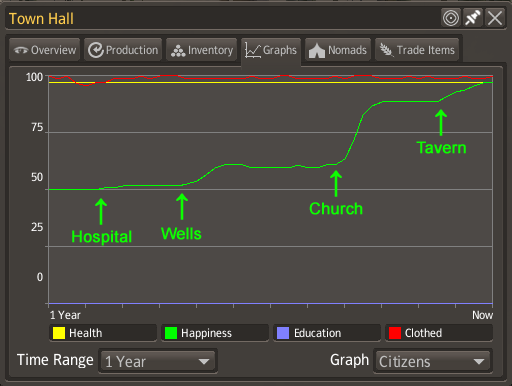Click the eye icon on Overview tab
Image resolution: width=512 pixels, height=386 pixels.
pyautogui.click(x=21, y=50)
